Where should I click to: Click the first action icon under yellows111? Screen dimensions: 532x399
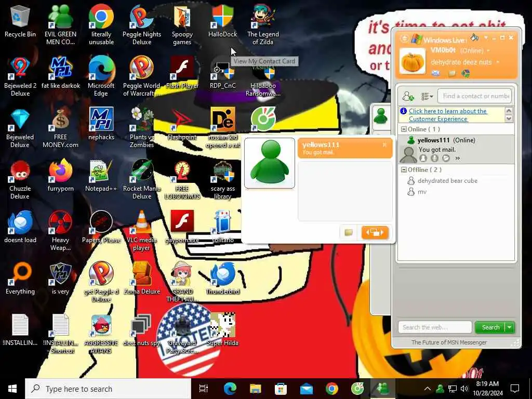tap(423, 158)
